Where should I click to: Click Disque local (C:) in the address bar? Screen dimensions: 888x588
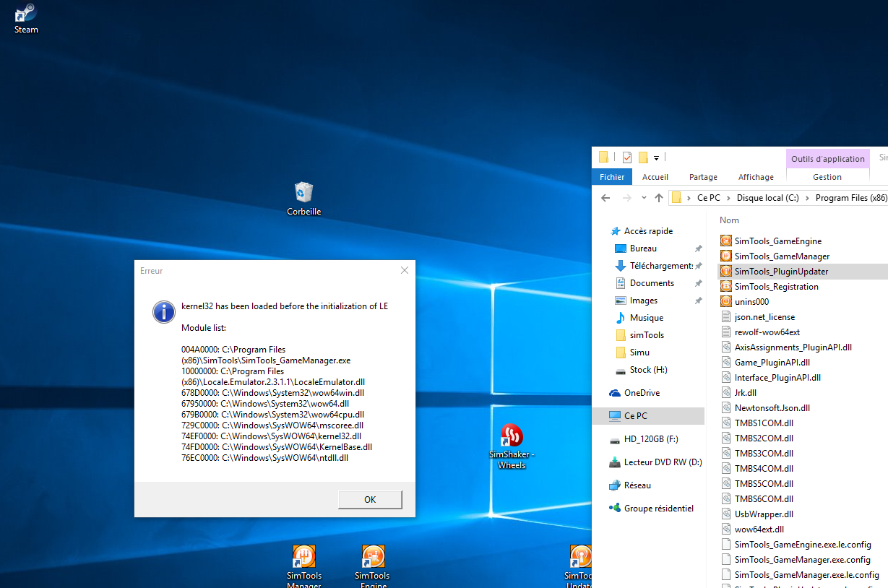767,198
